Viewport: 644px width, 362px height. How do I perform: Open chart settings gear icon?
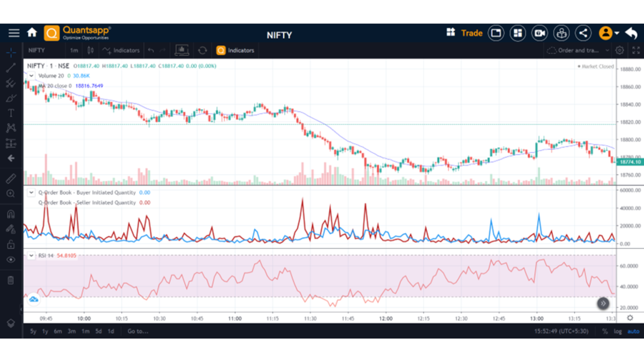pyautogui.click(x=620, y=50)
